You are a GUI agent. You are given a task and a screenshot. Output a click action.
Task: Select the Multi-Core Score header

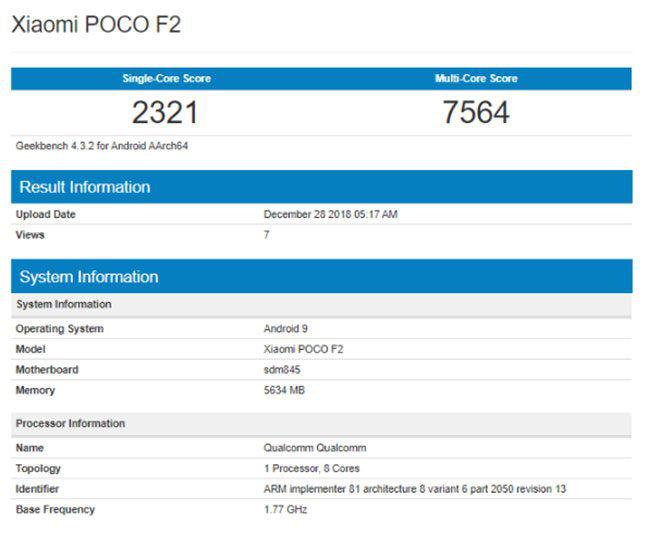(476, 78)
